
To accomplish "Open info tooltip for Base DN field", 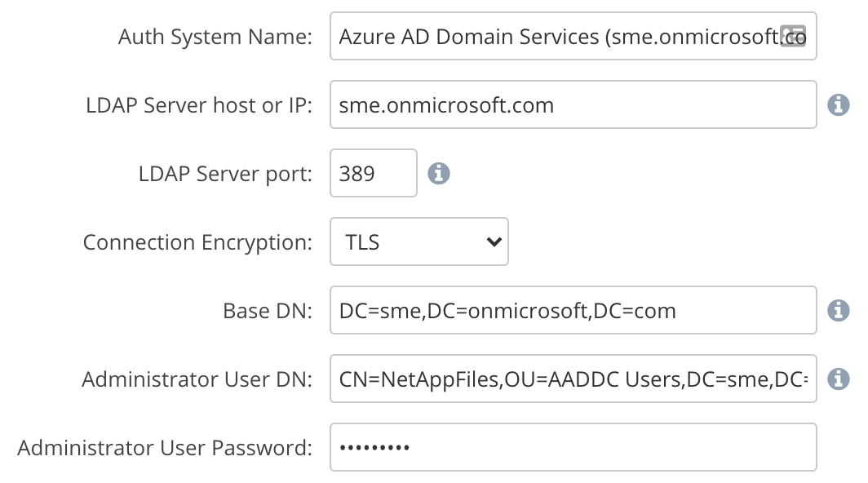I will (x=839, y=310).
